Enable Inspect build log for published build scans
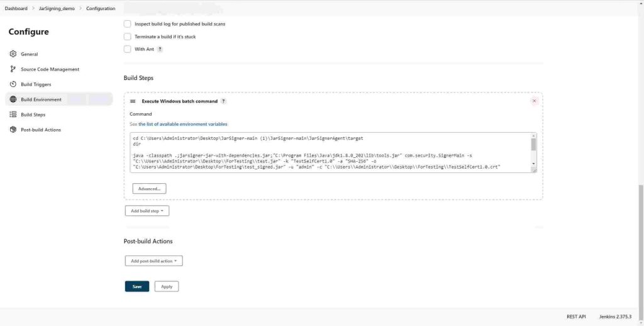The height and width of the screenshot is (326, 644). click(x=127, y=24)
